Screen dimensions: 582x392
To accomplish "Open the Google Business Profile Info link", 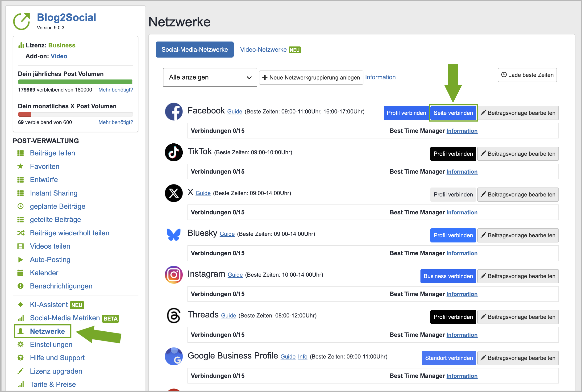I will click(x=303, y=356).
